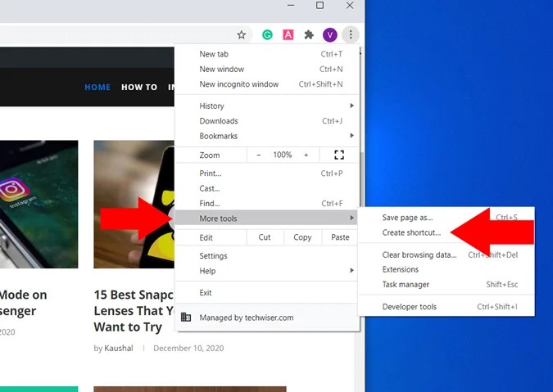Open the purple V profile avatar
This screenshot has height=392, width=553.
point(330,34)
